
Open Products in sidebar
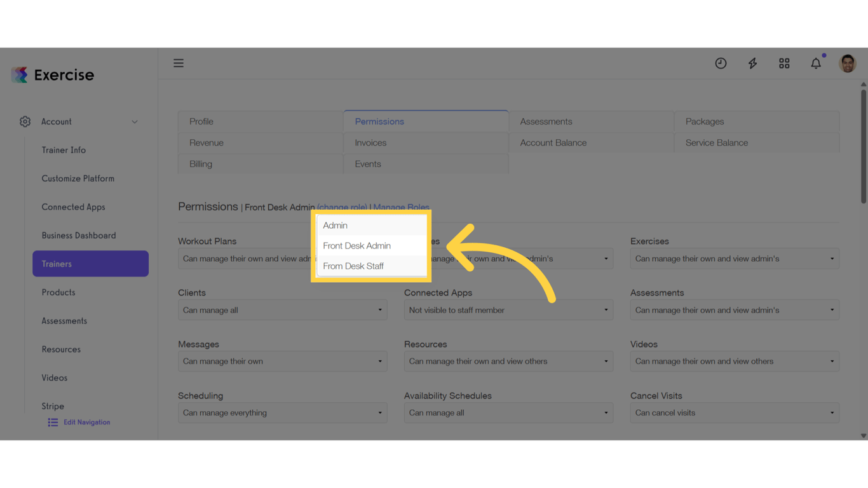(x=58, y=292)
